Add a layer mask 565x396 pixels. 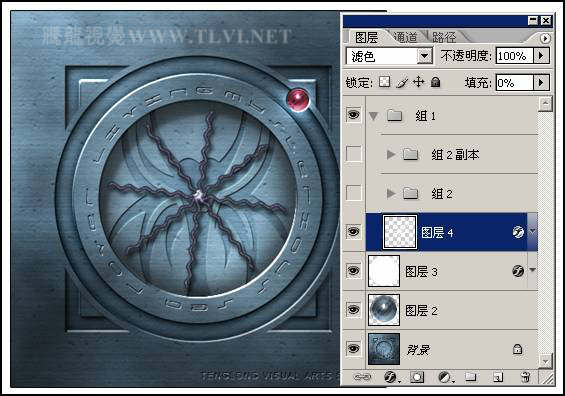[417, 377]
